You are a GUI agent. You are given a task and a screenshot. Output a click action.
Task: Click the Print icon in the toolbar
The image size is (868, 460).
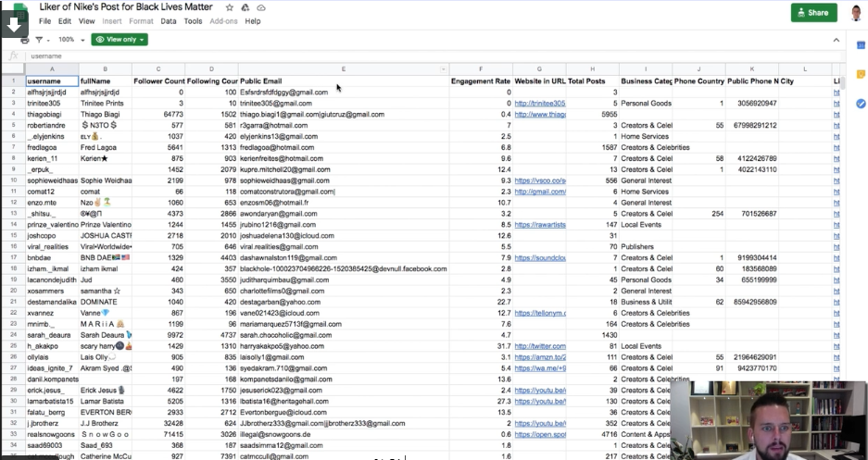pyautogui.click(x=24, y=40)
